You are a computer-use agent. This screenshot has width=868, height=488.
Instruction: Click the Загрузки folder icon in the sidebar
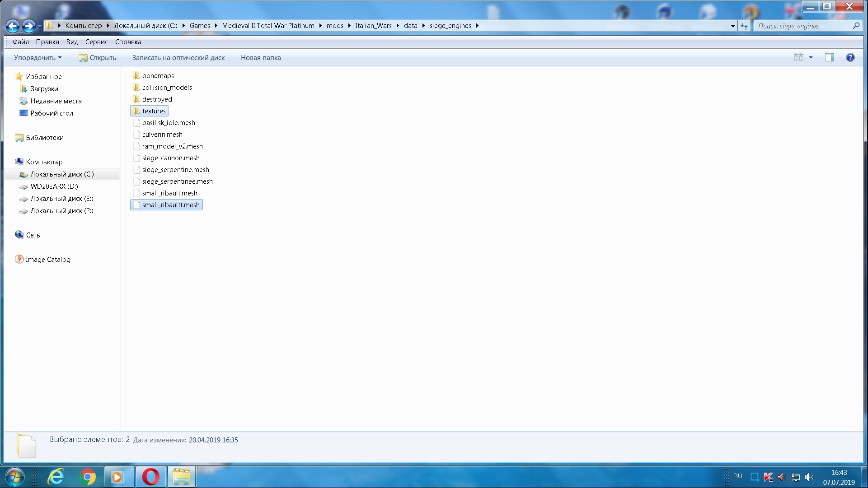pyautogui.click(x=23, y=88)
